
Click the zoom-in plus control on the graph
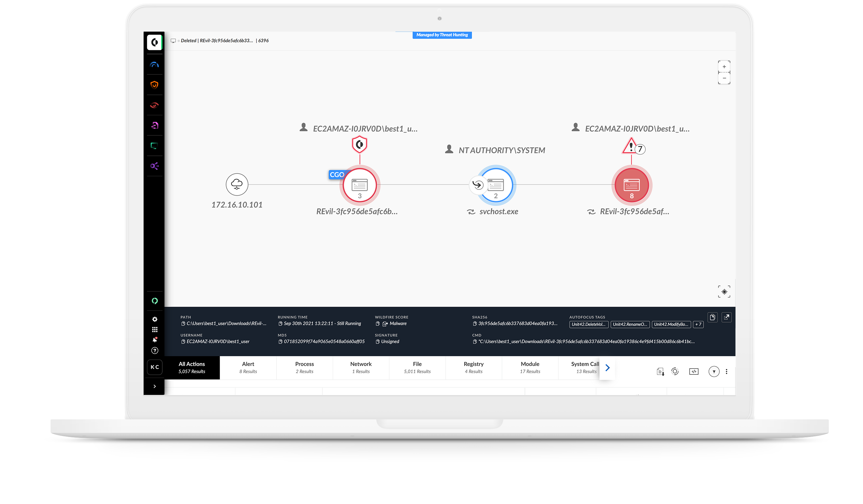[724, 67]
